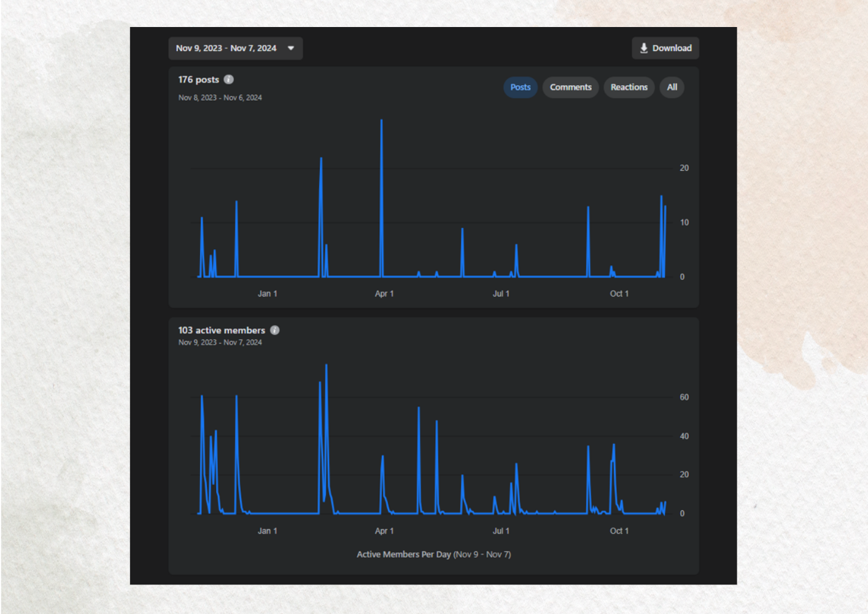Click the 176 posts heading

point(198,80)
